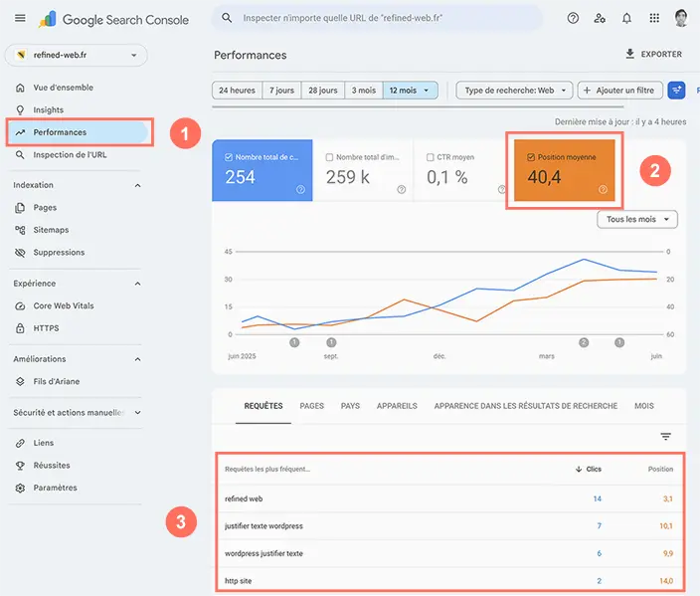Click the URL inspection search field
The width and height of the screenshot is (700, 596).
pos(377,18)
